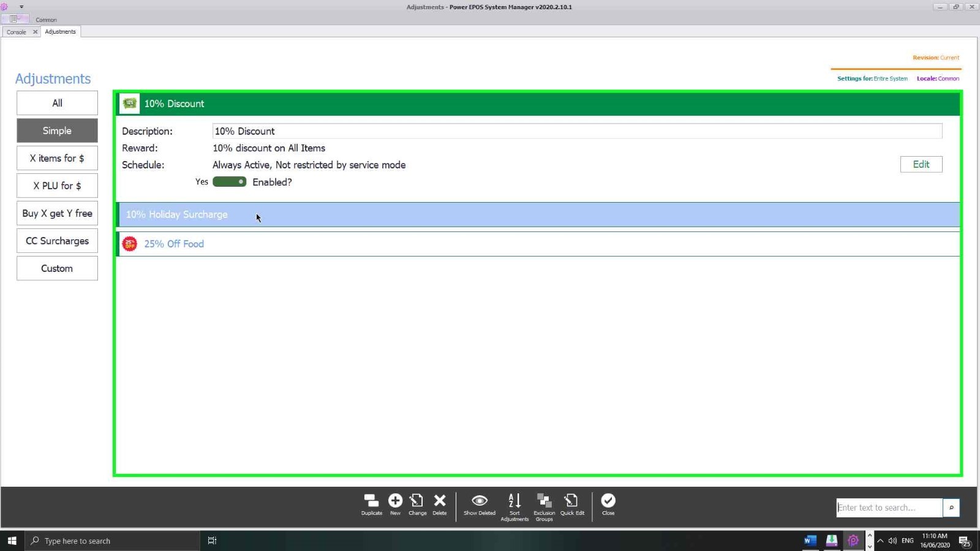Screen dimensions: 980x551
Task: Open Word from the taskbar
Action: [x=810, y=541]
